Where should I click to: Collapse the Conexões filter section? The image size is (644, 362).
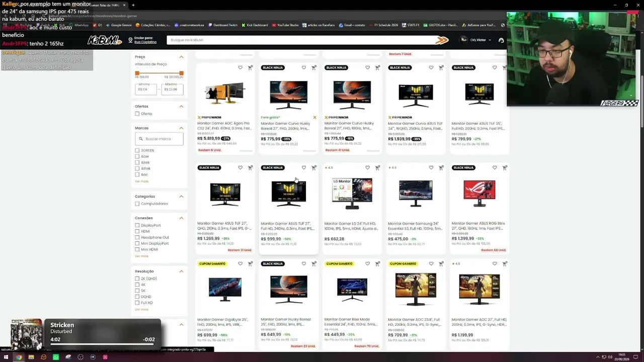pyautogui.click(x=181, y=218)
